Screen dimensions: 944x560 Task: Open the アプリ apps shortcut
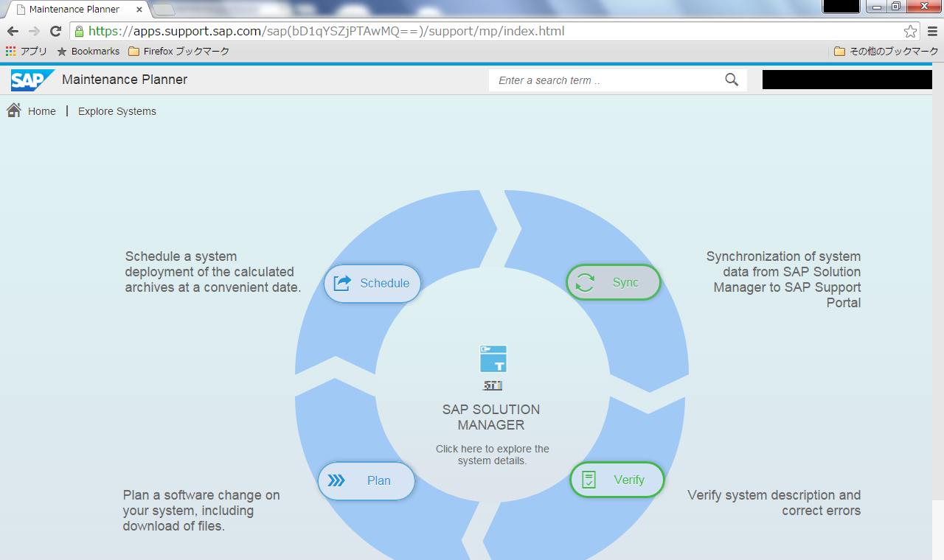pos(26,52)
